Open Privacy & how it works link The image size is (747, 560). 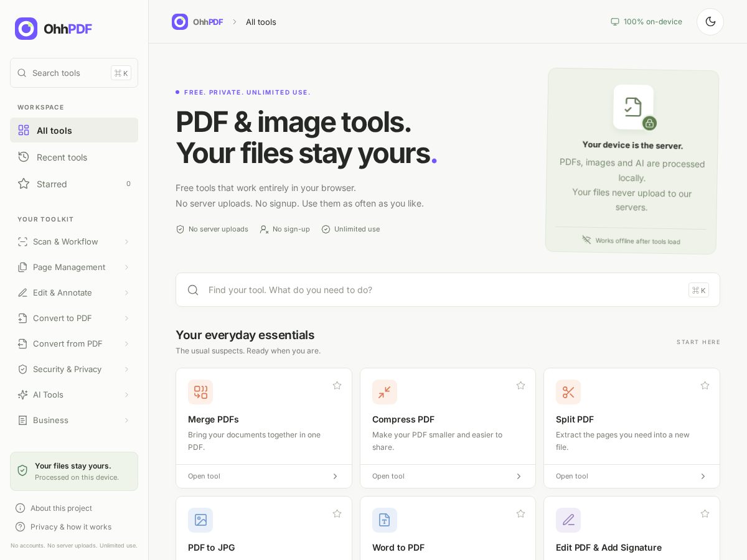(63, 527)
